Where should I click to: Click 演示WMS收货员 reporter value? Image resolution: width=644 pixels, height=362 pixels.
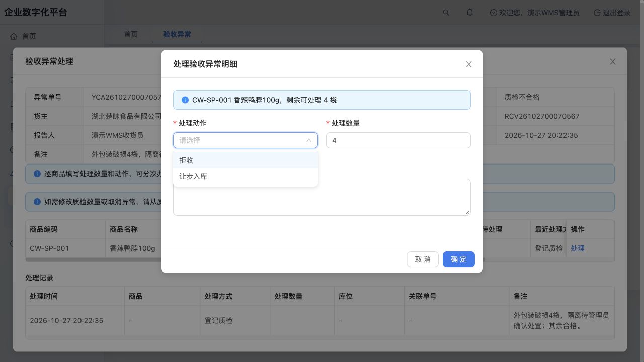[x=118, y=135]
